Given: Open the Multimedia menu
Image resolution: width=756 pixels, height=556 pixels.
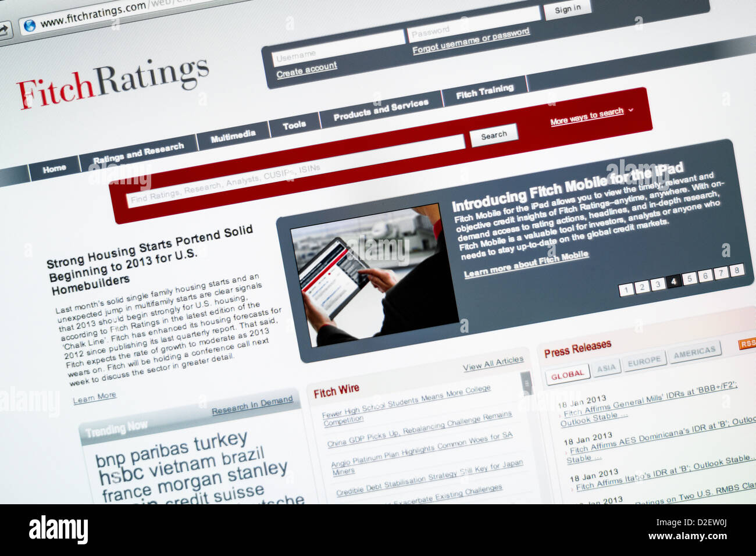Looking at the screenshot, I should click(233, 137).
